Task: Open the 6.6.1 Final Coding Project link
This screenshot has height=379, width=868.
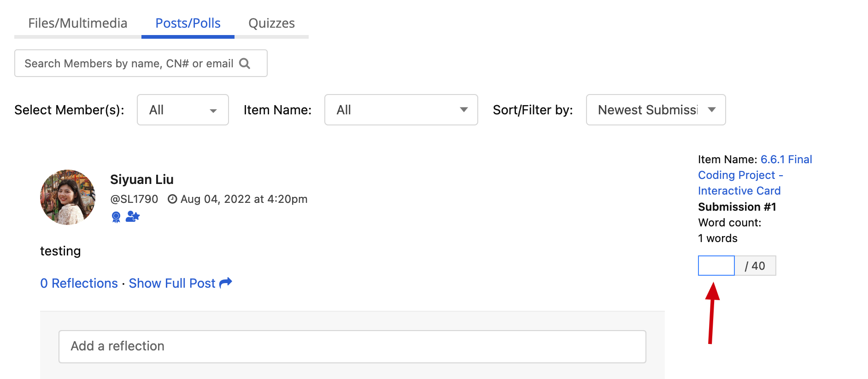Action: (x=755, y=175)
